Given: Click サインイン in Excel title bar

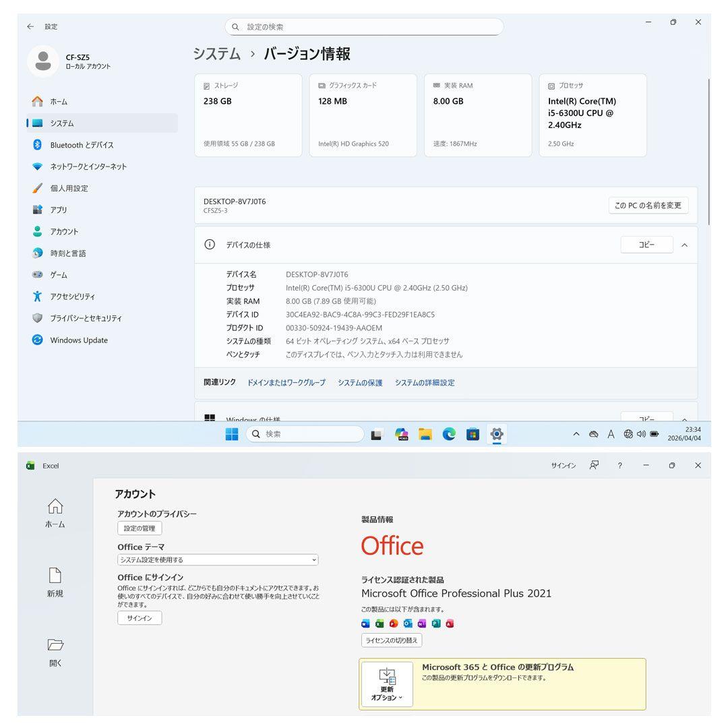Looking at the screenshot, I should [563, 465].
